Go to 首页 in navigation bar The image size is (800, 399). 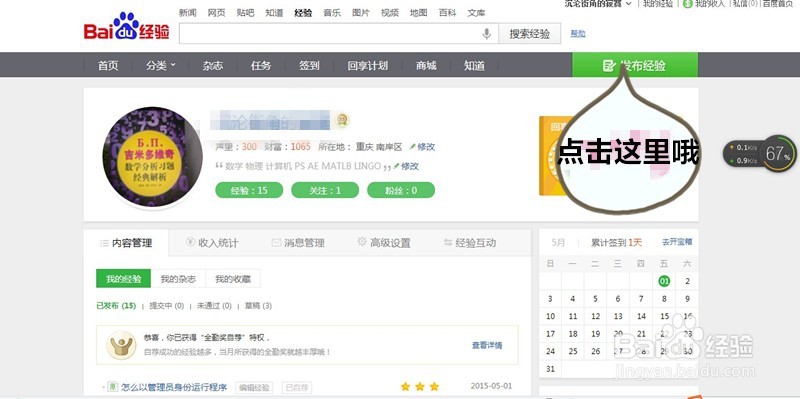(x=108, y=65)
